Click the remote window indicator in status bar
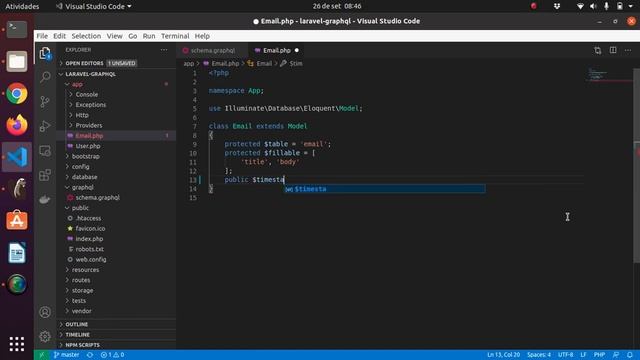The image size is (640, 360). point(41,355)
